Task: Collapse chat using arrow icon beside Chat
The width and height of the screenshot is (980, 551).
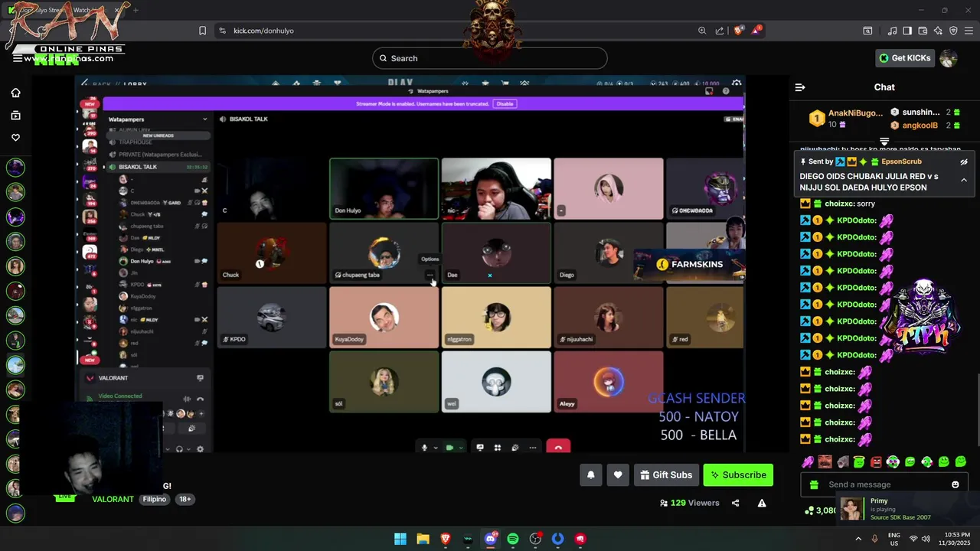Action: pyautogui.click(x=800, y=87)
